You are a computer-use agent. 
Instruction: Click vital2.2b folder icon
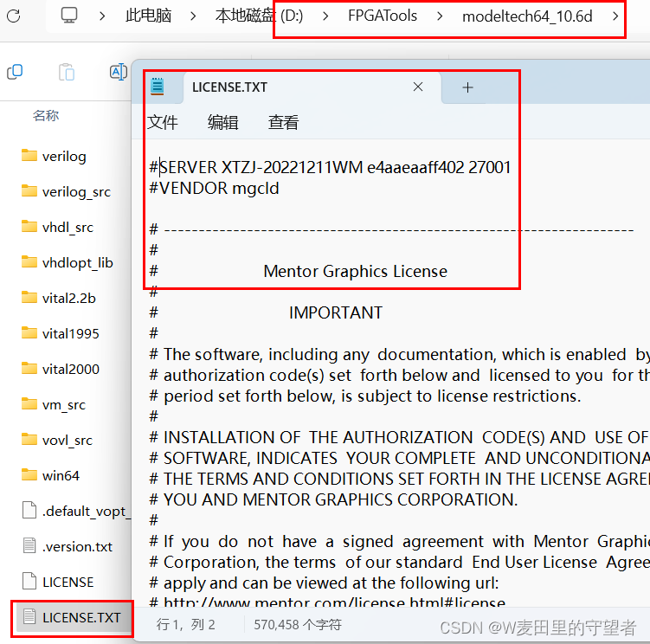[x=29, y=297]
